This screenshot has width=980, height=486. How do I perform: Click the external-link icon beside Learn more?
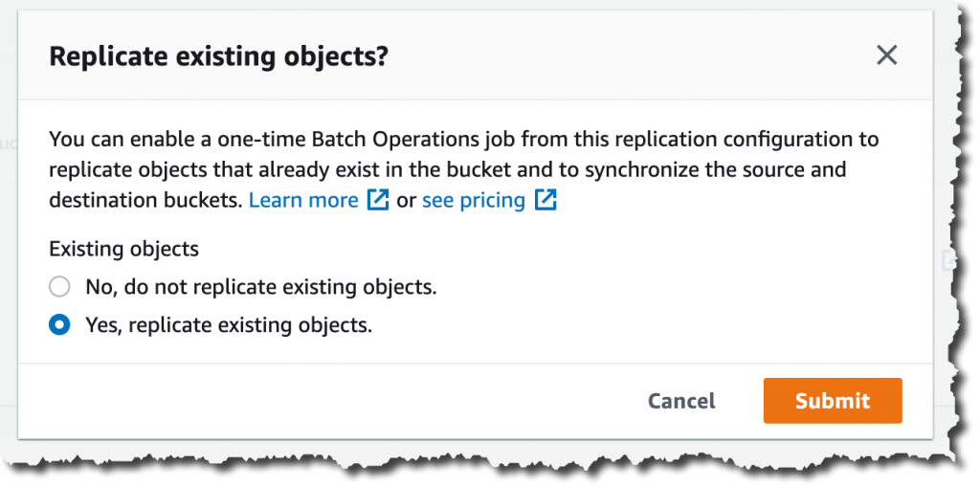(x=378, y=201)
